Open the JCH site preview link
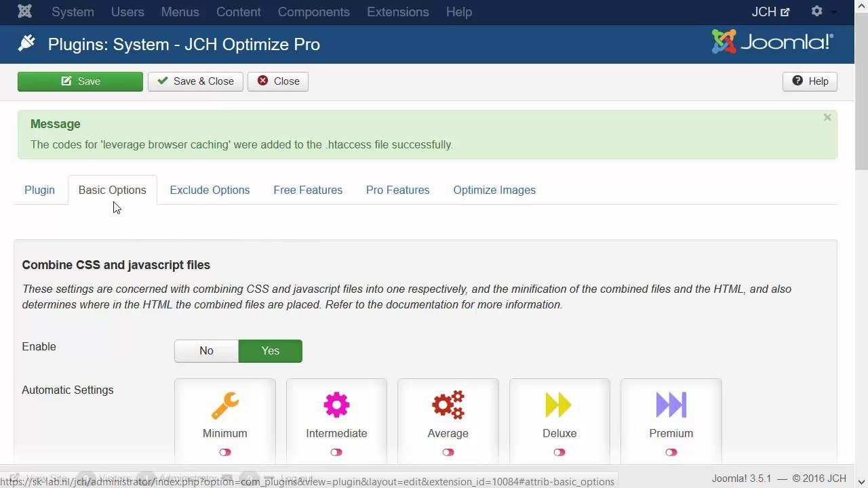868x488 pixels. [x=770, y=12]
